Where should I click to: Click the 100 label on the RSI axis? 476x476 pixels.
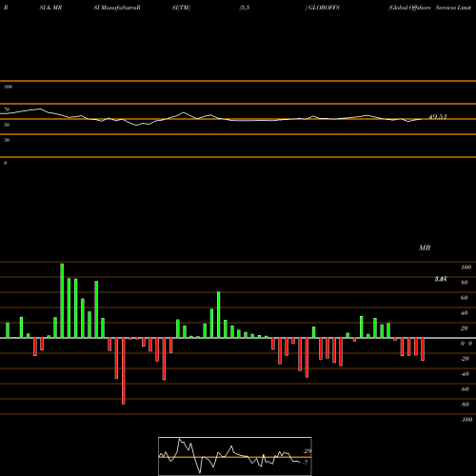(9, 87)
